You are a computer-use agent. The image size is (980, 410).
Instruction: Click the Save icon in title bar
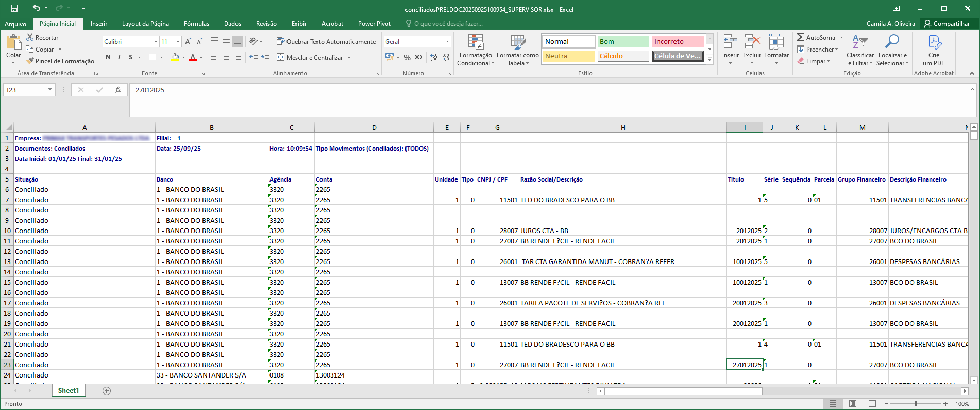[14, 8]
